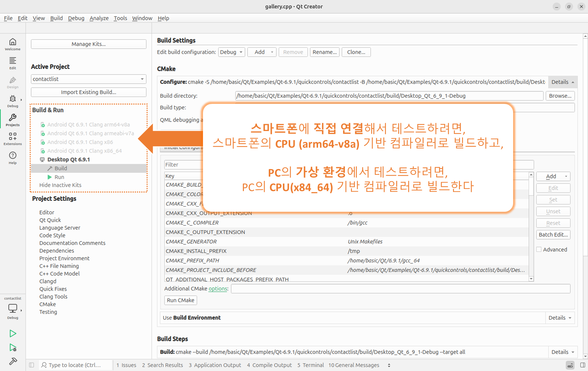Browse for the build directory
The image size is (588, 371).
(560, 96)
